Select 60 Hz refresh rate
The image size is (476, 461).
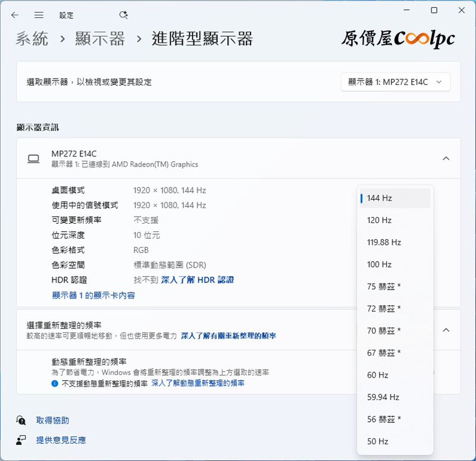pyautogui.click(x=378, y=375)
